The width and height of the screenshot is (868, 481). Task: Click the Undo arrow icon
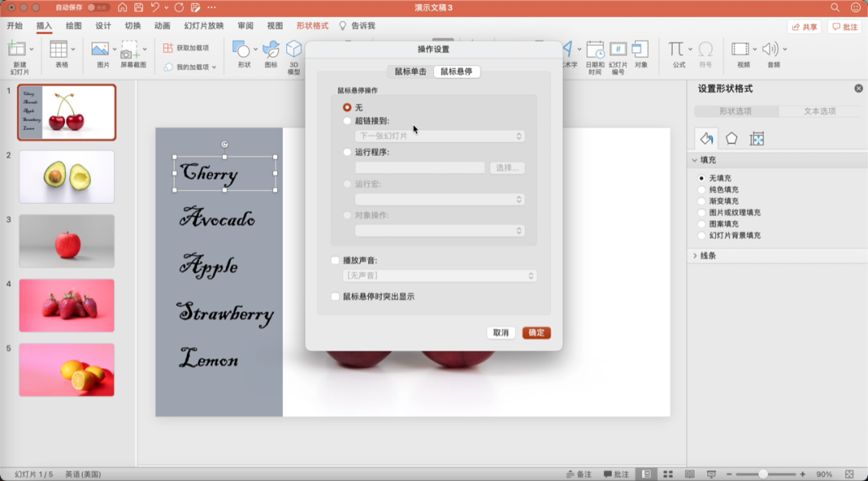point(155,8)
